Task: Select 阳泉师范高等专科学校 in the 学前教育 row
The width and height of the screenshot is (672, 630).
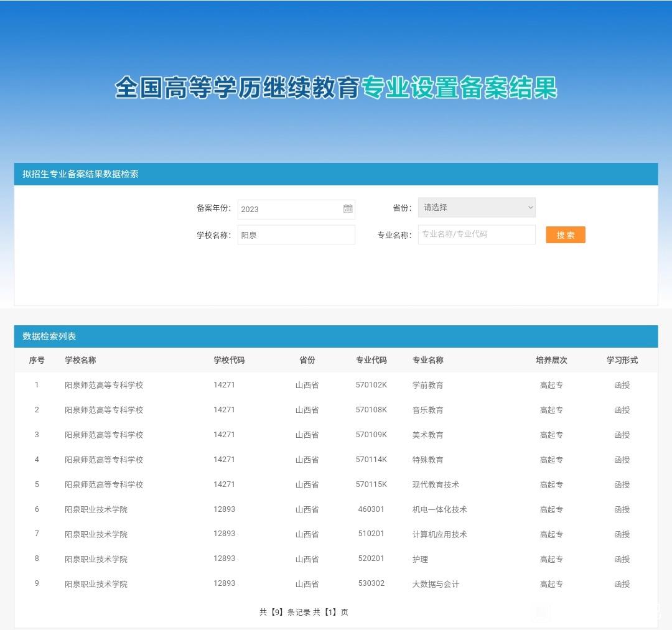Action: click(104, 385)
